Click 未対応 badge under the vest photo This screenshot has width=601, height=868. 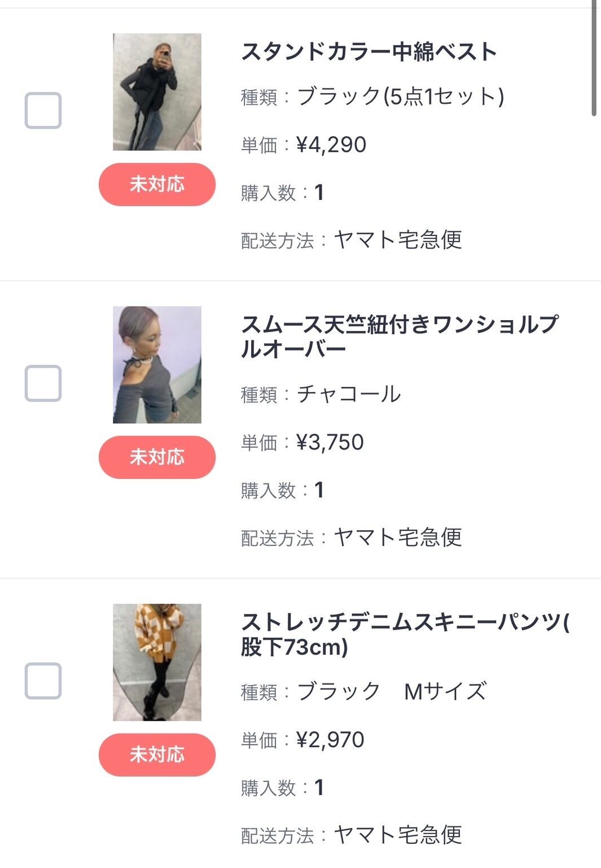click(x=157, y=185)
